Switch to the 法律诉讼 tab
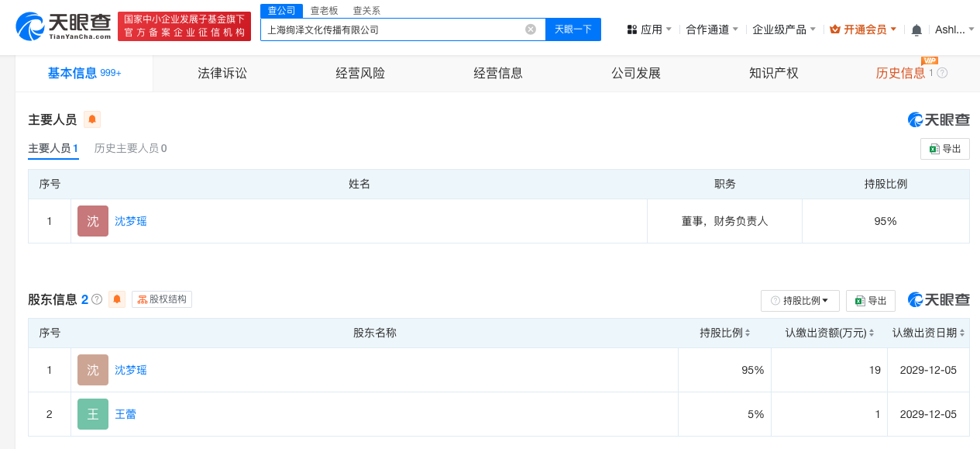The image size is (980, 449). coord(222,74)
